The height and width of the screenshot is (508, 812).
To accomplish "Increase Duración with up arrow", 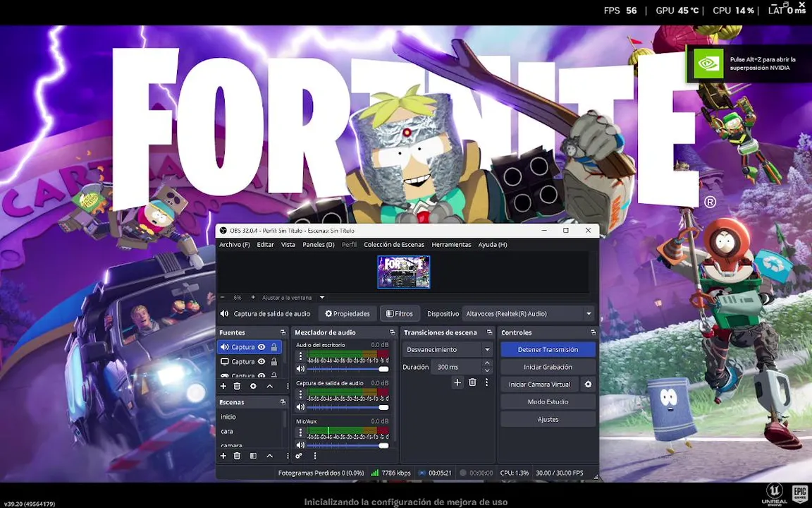I will (x=487, y=363).
